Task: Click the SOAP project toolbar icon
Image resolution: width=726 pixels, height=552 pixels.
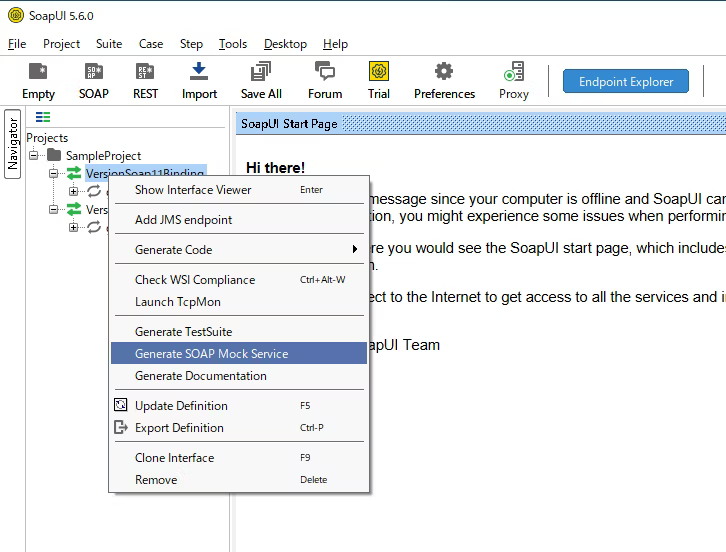Action: coord(93,80)
